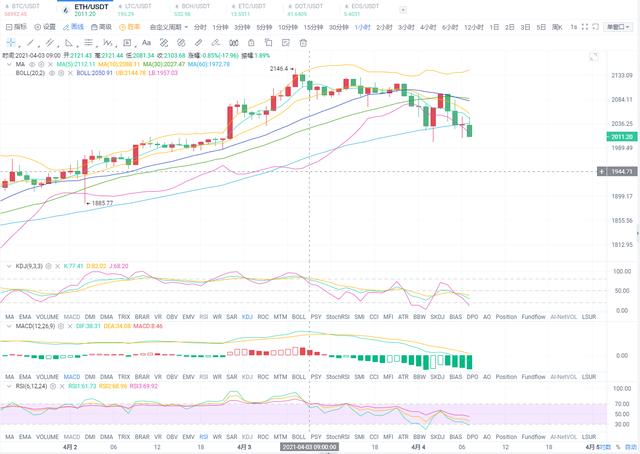
Task: Open the 1s seconds period selector
Action: point(573,27)
